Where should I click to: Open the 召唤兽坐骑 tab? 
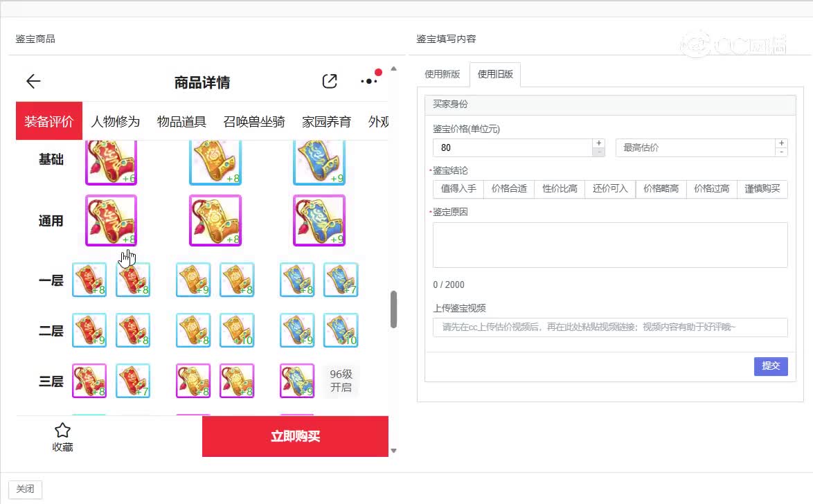click(254, 121)
